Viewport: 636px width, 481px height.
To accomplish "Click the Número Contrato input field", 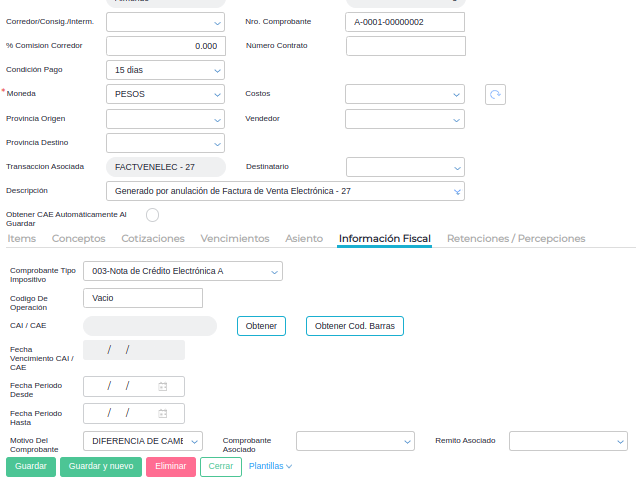I will click(x=406, y=46).
